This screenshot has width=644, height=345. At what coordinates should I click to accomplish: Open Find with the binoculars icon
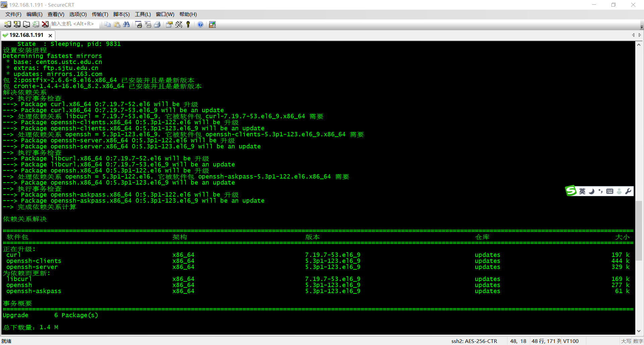coord(126,24)
